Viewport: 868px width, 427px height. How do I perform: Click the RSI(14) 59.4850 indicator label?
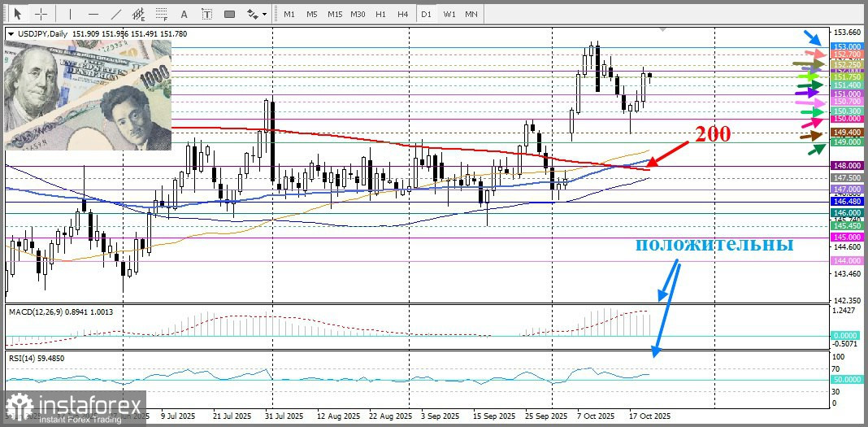coord(37,359)
